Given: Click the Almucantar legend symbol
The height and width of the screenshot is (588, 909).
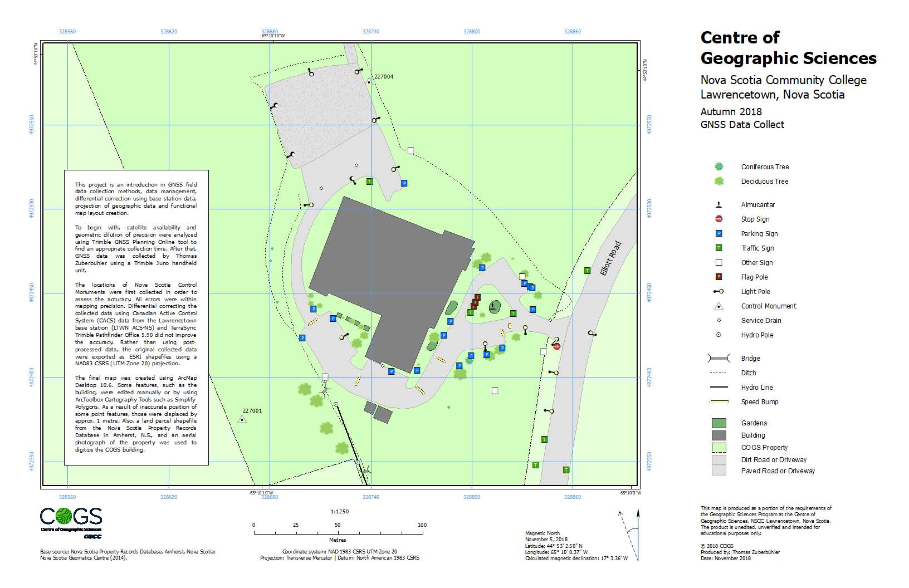Looking at the screenshot, I should click(x=719, y=205).
